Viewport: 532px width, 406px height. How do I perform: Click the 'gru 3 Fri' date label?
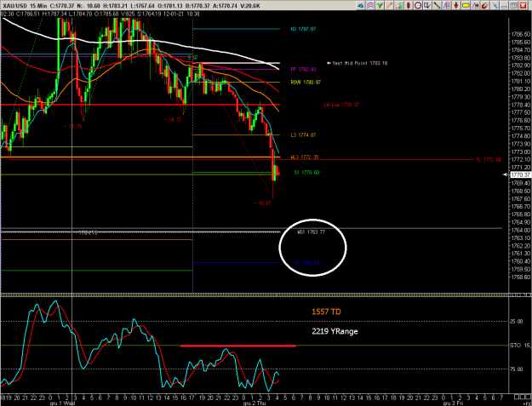[x=454, y=403]
